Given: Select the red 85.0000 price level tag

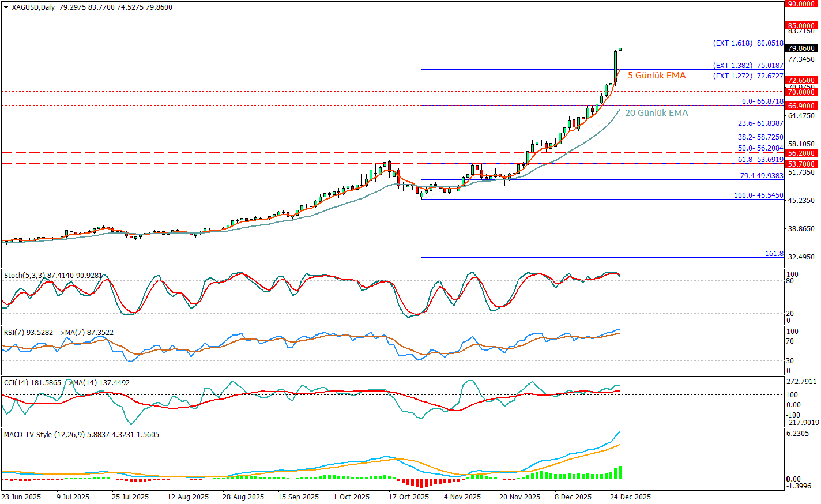Looking at the screenshot, I should 801,26.
